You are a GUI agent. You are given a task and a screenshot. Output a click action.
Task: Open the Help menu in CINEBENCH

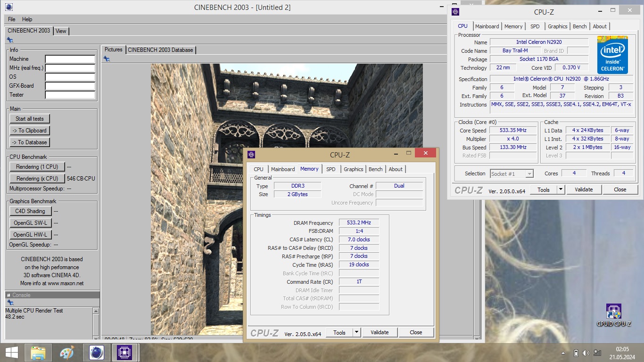coord(27,19)
